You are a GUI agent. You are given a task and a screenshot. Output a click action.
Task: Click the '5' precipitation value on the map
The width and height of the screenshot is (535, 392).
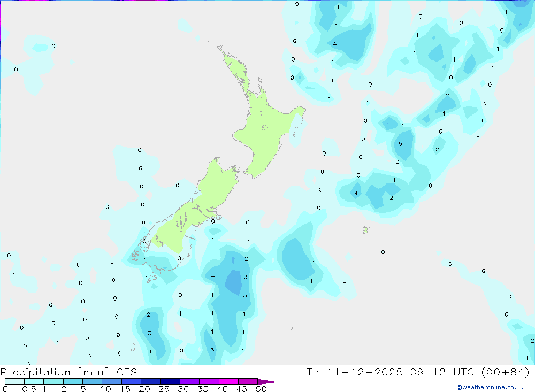coord(400,144)
